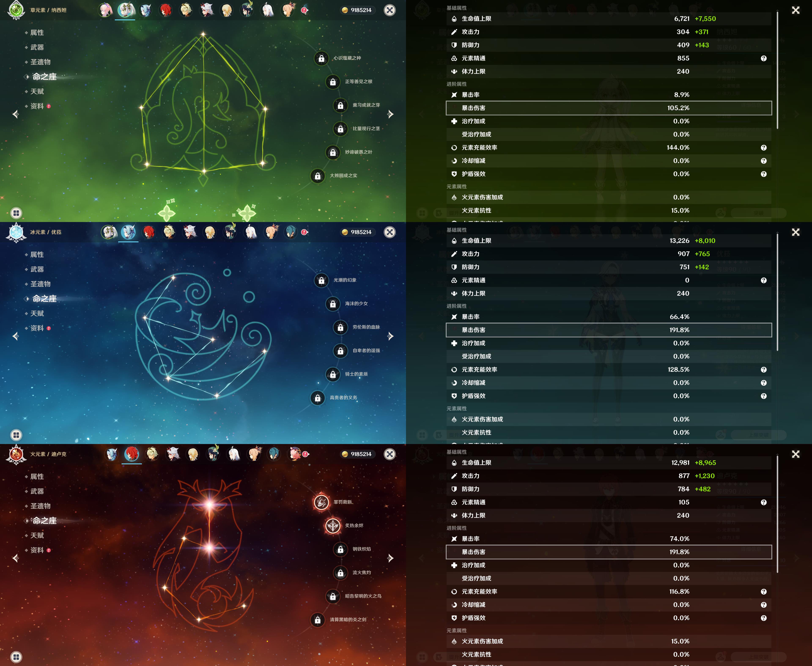View Nahida's constellation 比量现行之茎
This screenshot has width=812, height=666.
(340, 129)
